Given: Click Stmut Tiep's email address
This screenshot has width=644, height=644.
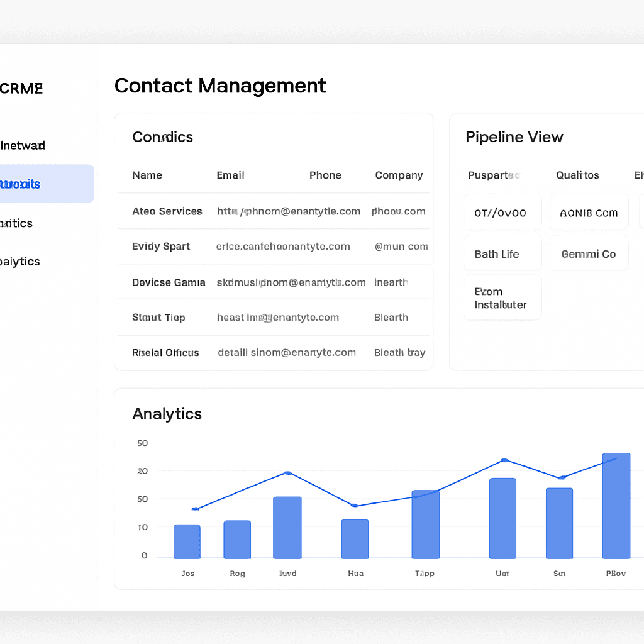Looking at the screenshot, I should click(x=278, y=318).
